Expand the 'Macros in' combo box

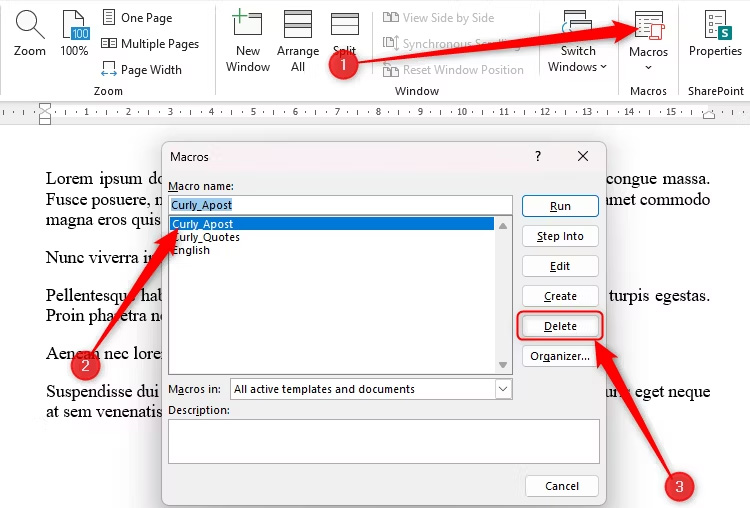pyautogui.click(x=502, y=389)
